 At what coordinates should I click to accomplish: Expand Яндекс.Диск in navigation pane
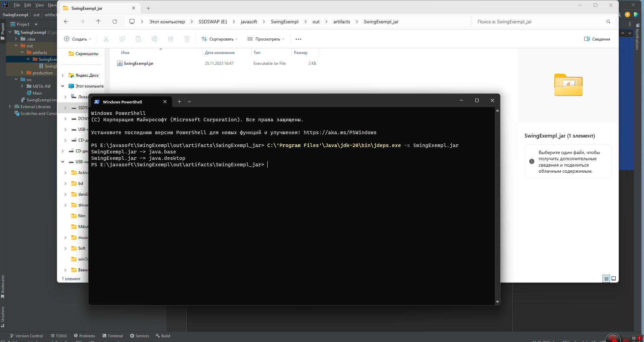point(63,75)
